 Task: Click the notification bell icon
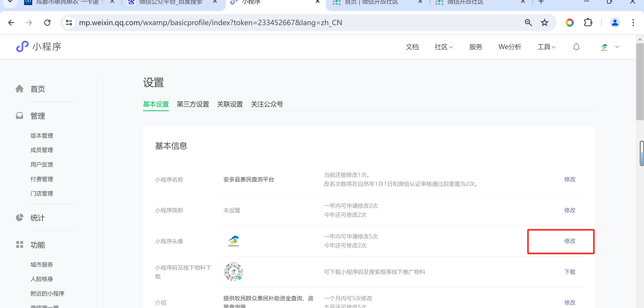[x=576, y=47]
